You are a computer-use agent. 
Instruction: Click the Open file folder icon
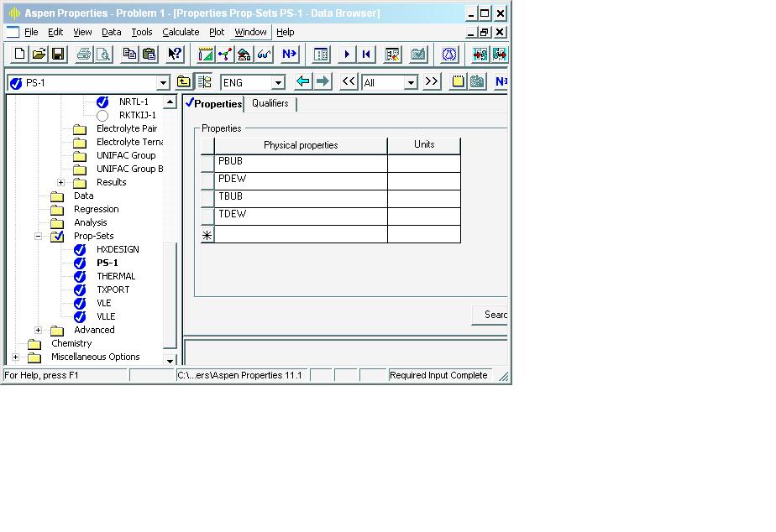click(x=39, y=54)
